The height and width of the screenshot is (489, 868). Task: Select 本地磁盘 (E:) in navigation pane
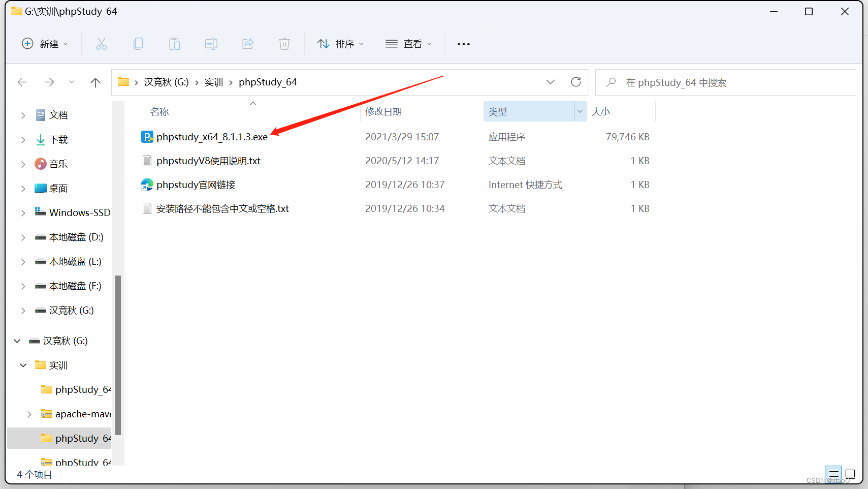75,261
